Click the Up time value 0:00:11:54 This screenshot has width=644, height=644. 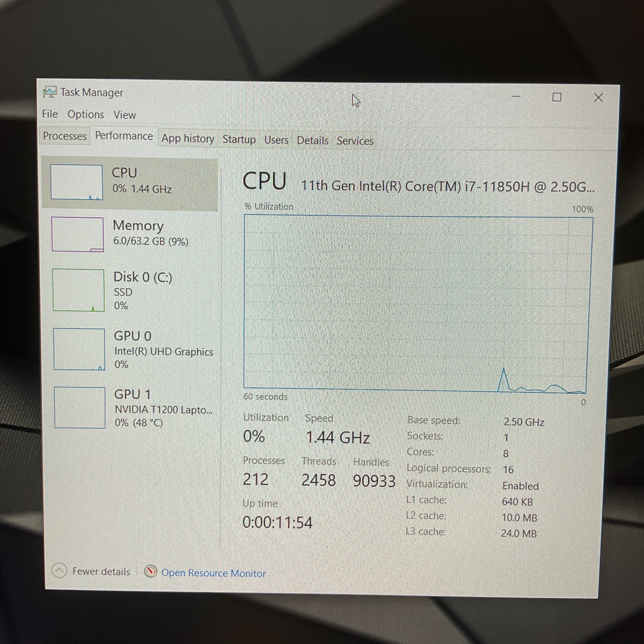[277, 522]
